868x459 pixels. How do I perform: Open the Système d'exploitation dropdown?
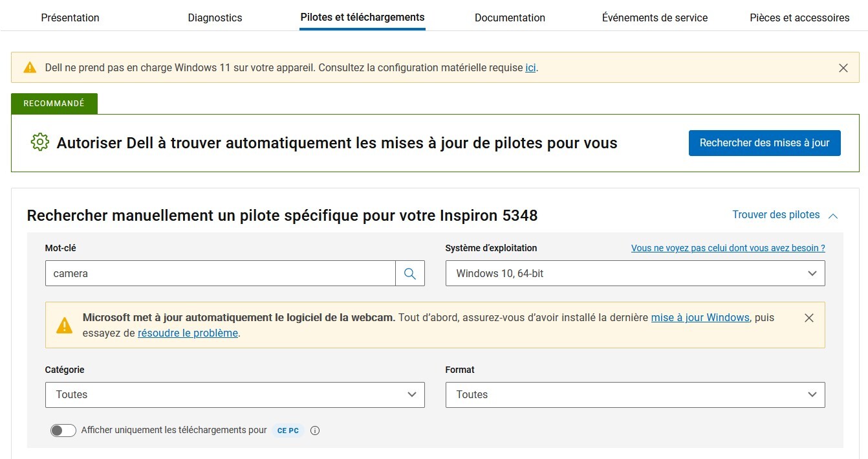point(635,273)
